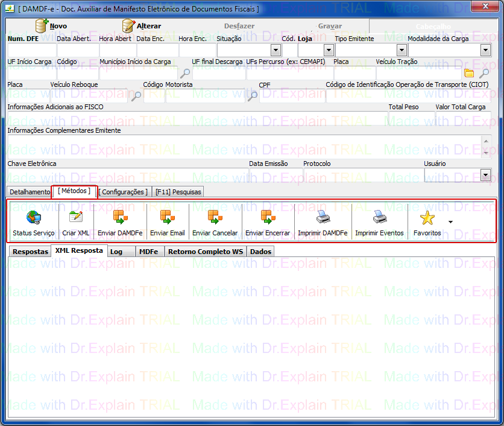
Task: Click the Hora Abert field
Action: 118,51
